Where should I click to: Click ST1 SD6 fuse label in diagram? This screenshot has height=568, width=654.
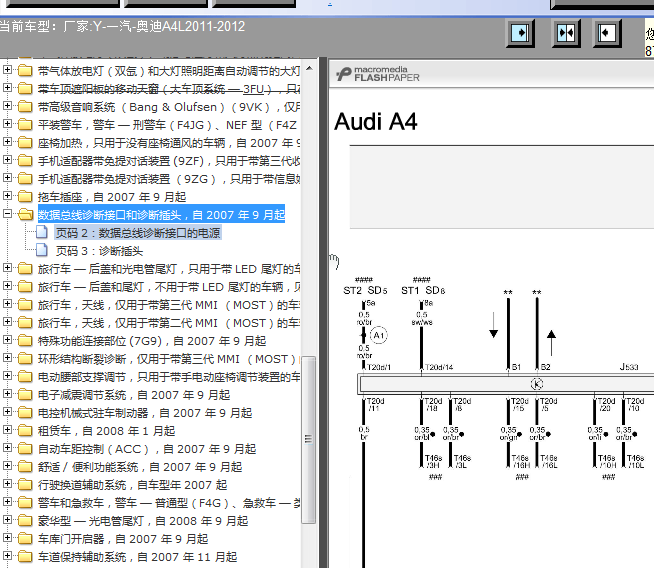click(423, 290)
